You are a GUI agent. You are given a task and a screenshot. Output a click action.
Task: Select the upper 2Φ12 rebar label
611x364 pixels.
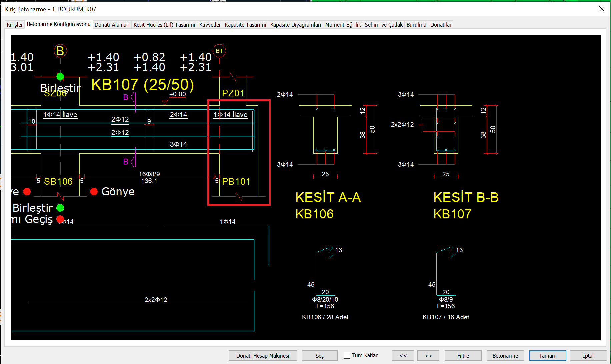[x=120, y=119]
